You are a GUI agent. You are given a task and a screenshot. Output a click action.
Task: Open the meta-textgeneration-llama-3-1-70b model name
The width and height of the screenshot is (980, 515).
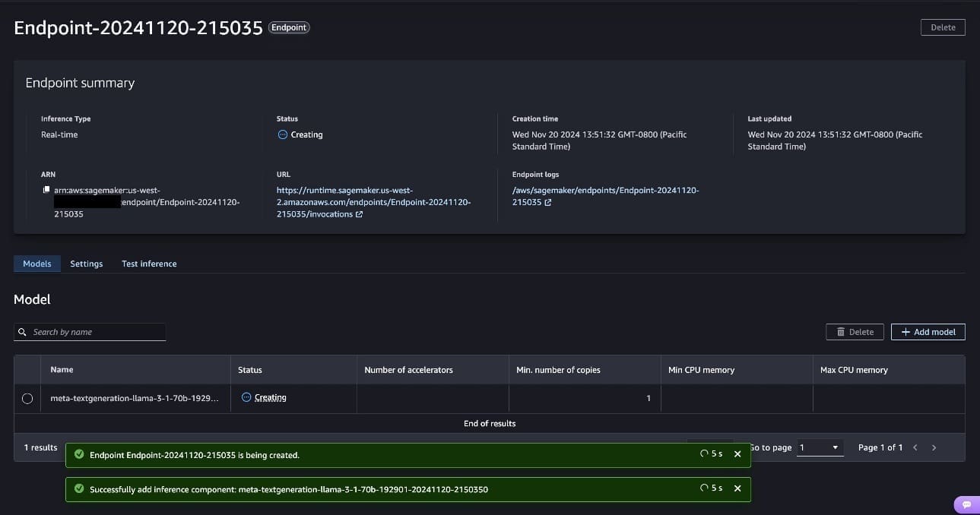pyautogui.click(x=134, y=398)
